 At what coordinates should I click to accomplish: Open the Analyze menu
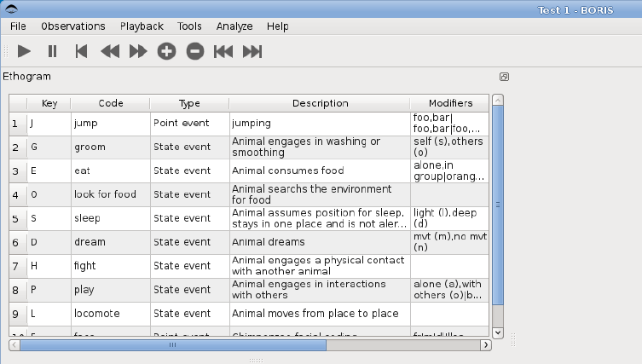234,26
